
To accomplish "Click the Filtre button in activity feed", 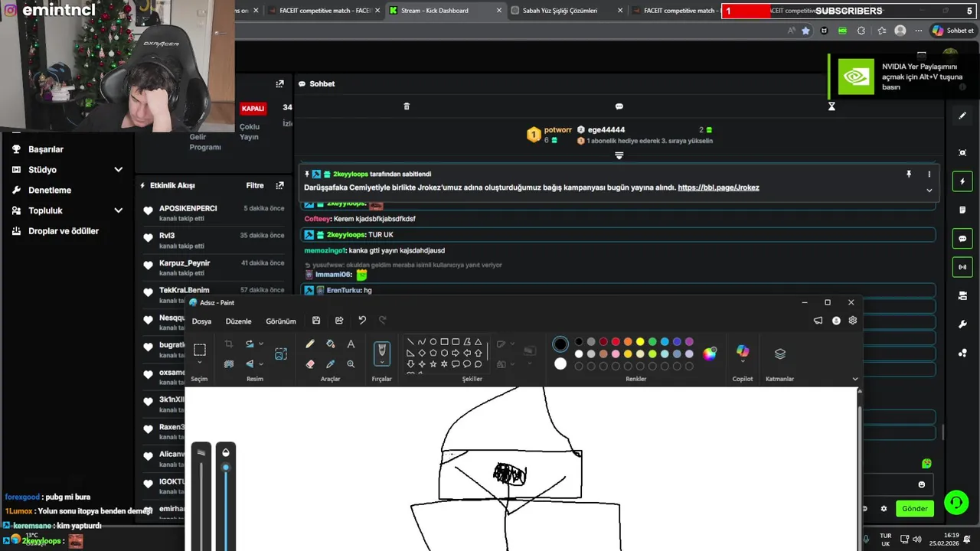I will [255, 185].
